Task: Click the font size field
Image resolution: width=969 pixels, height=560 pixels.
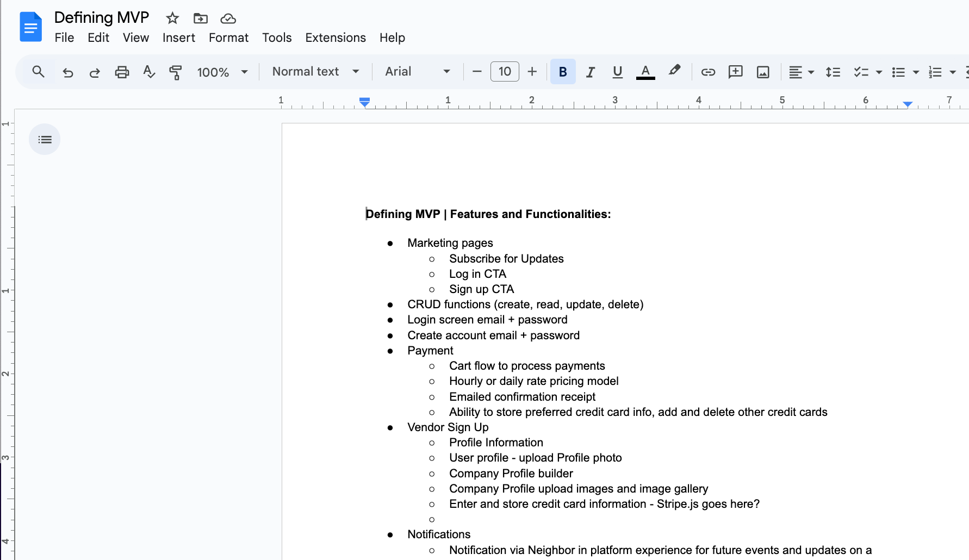Action: (505, 72)
